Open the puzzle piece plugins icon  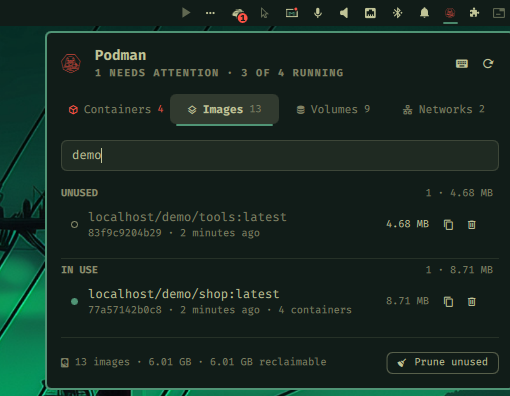point(474,13)
